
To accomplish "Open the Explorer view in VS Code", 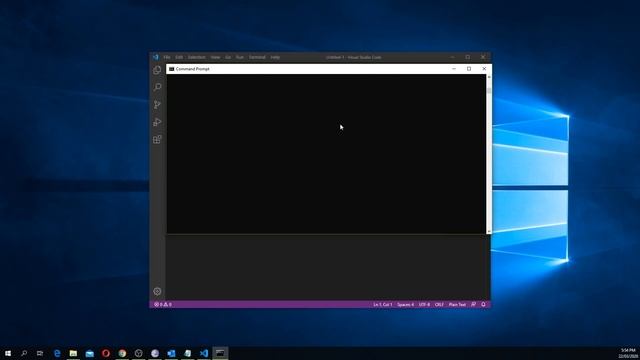I will click(x=157, y=70).
